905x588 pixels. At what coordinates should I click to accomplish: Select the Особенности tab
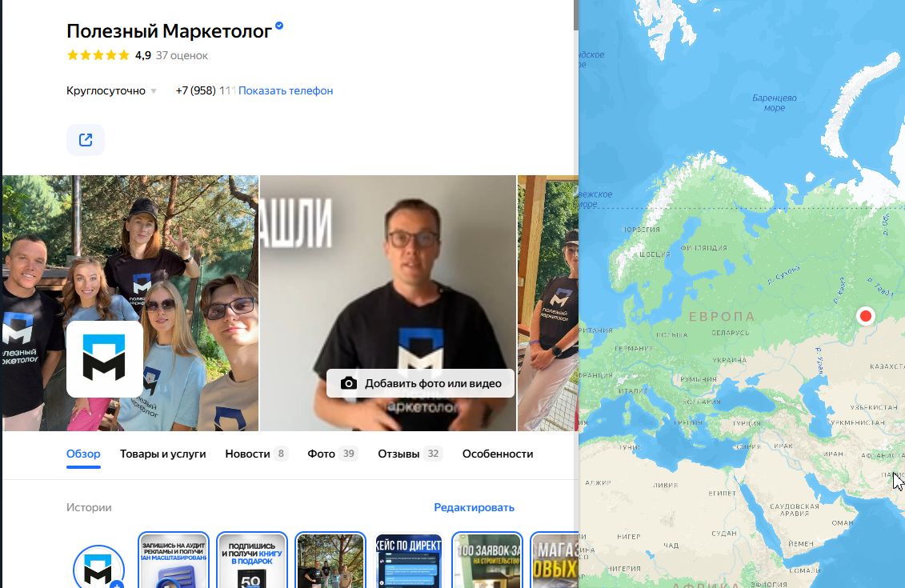[497, 454]
